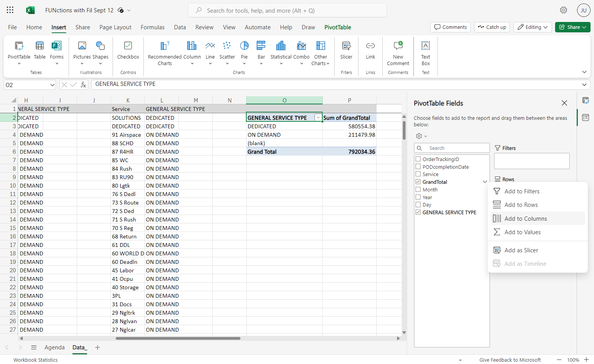The width and height of the screenshot is (594, 364).
Task: Click the PivotTable Fields search box
Action: click(452, 148)
